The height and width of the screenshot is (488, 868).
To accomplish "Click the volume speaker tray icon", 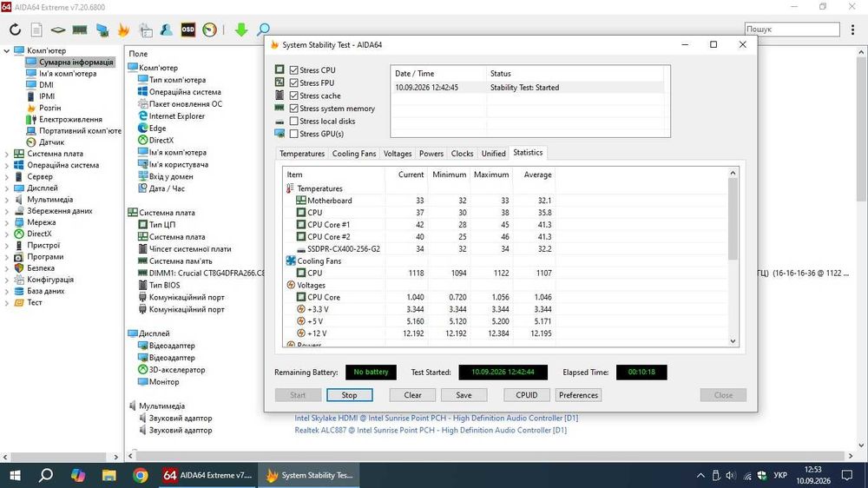I will [731, 475].
